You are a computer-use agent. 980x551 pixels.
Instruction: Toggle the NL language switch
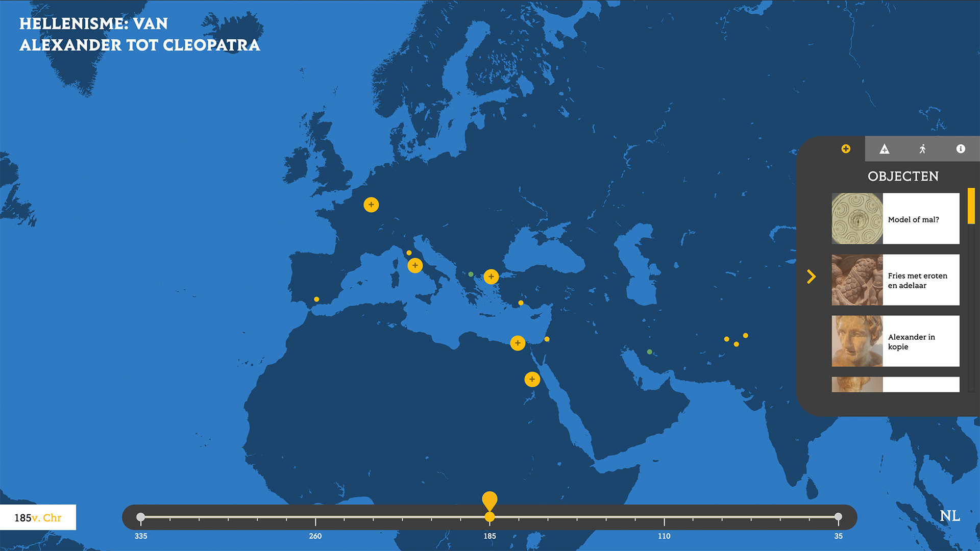point(949,516)
